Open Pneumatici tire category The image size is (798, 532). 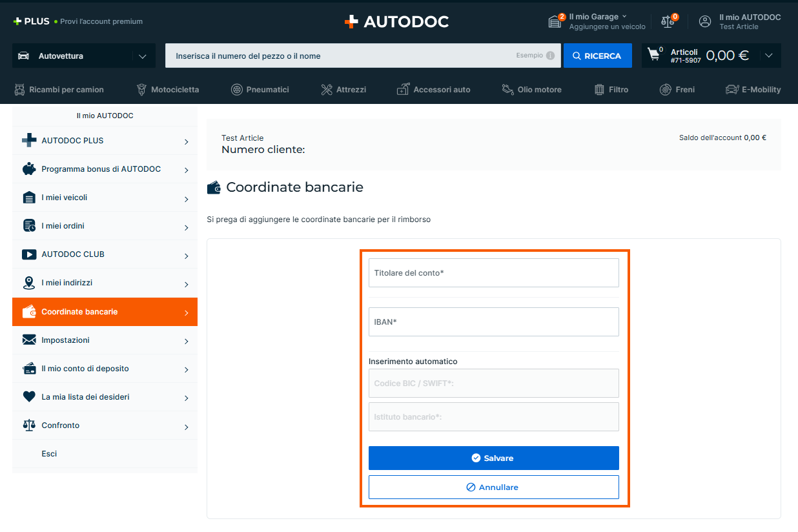(260, 90)
